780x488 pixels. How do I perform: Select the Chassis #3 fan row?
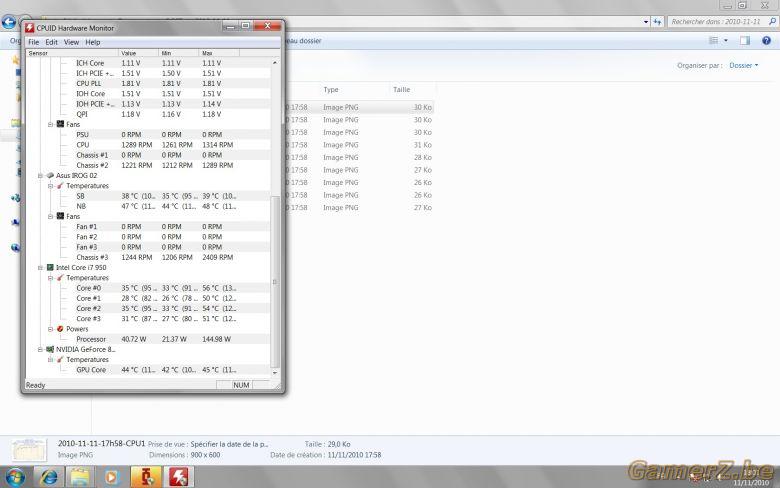148,257
